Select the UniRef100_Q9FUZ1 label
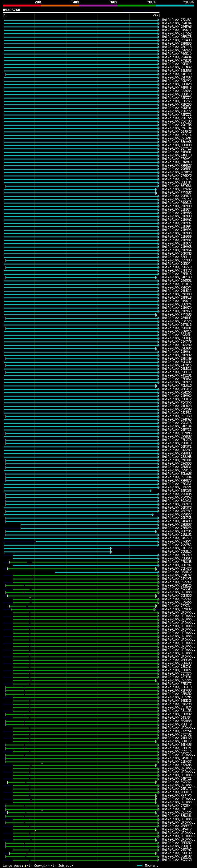197x868 pixels. [177, 196]
